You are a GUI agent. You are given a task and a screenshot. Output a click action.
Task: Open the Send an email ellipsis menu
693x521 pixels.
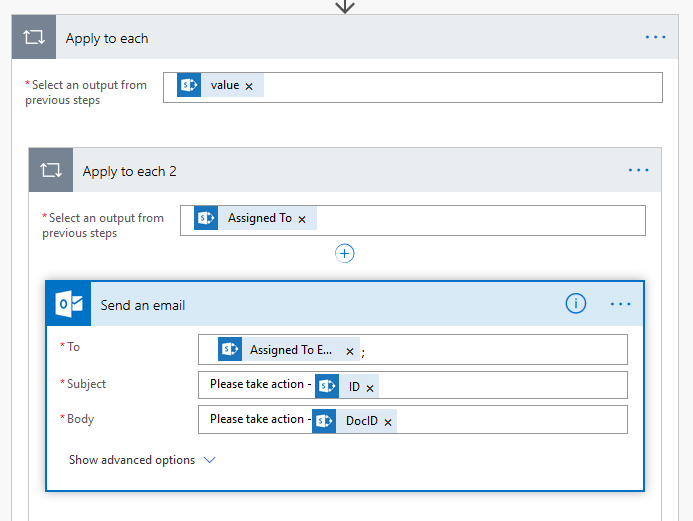click(620, 304)
